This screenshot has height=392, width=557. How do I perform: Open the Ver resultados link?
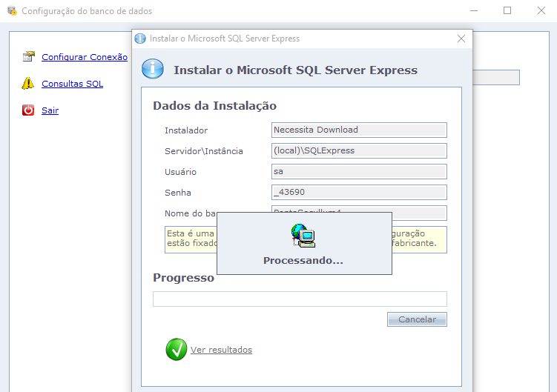(x=221, y=350)
